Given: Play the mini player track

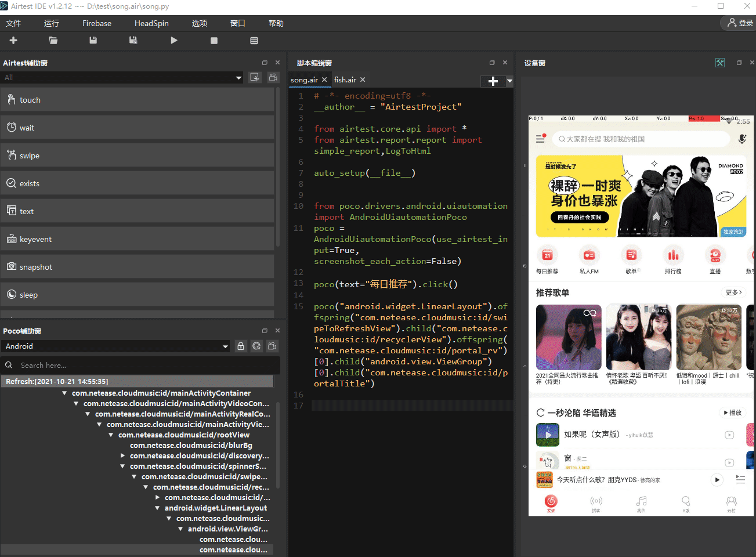Looking at the screenshot, I should tap(717, 480).
